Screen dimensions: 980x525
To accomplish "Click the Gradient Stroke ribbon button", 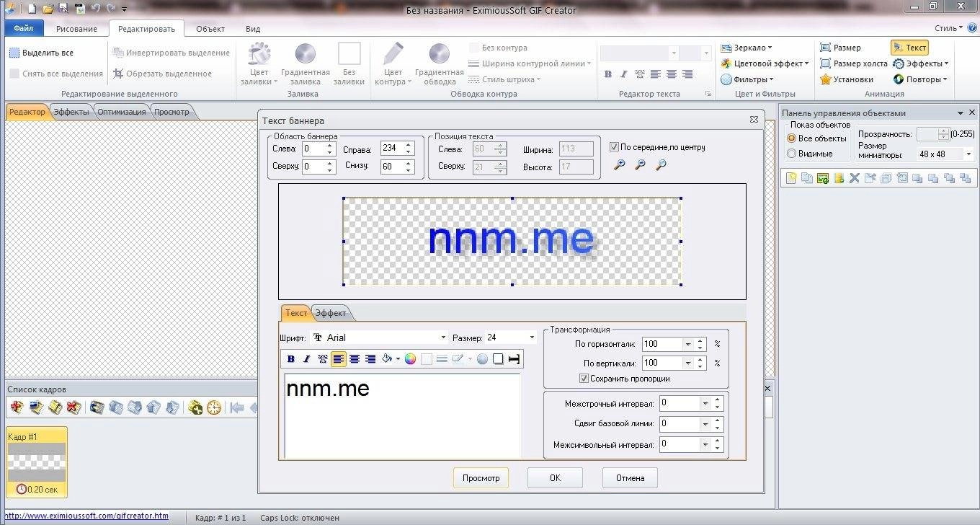I will pyautogui.click(x=439, y=63).
